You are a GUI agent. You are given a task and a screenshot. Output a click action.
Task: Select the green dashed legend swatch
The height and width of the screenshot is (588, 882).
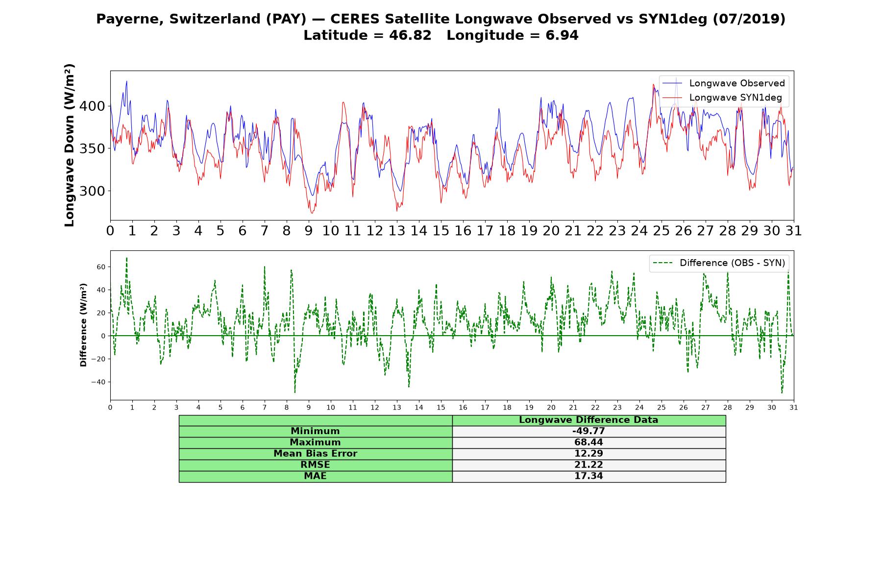click(x=663, y=263)
